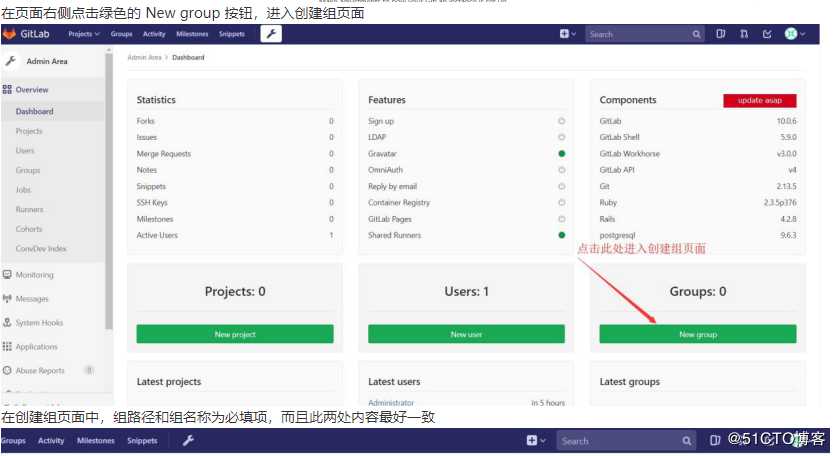Viewport: 836px width, 456px height.
Task: Click the GitLab Pages status indicator
Action: point(561,219)
